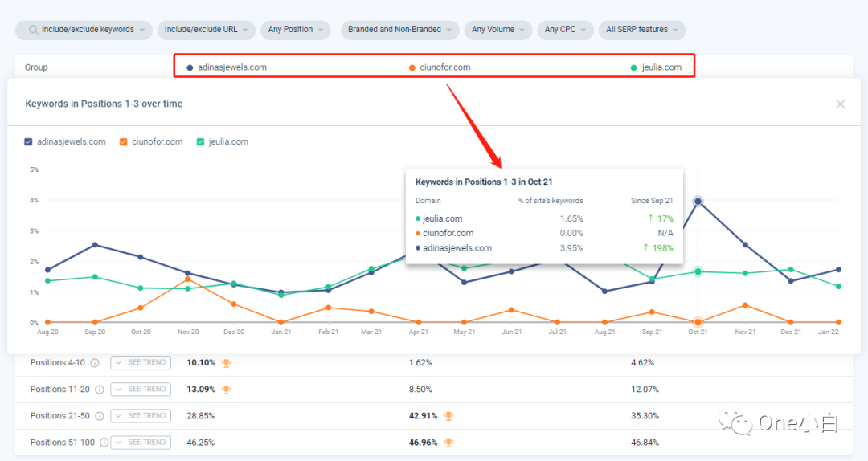Click Positions 4-10 row label
Viewport: 868px width, 461px height.
[x=58, y=362]
